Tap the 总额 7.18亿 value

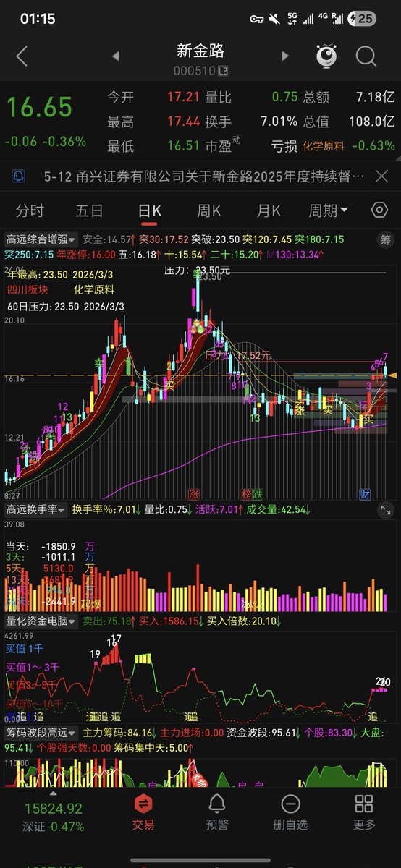tap(376, 96)
